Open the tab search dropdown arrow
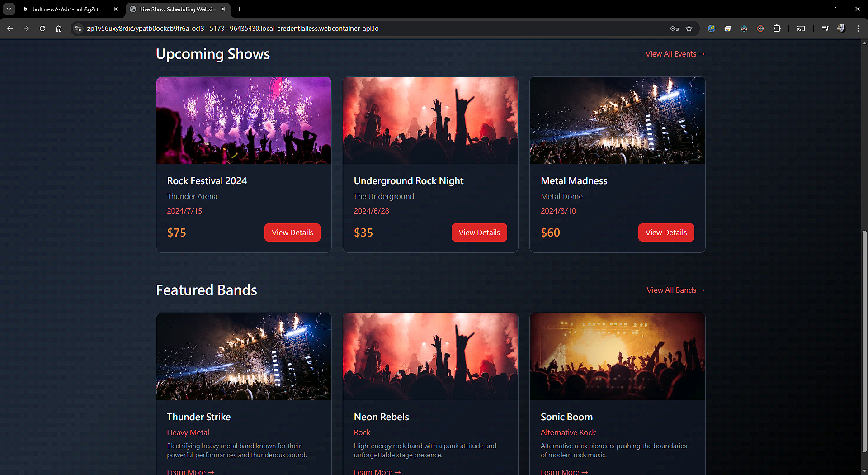 pyautogui.click(x=9, y=9)
